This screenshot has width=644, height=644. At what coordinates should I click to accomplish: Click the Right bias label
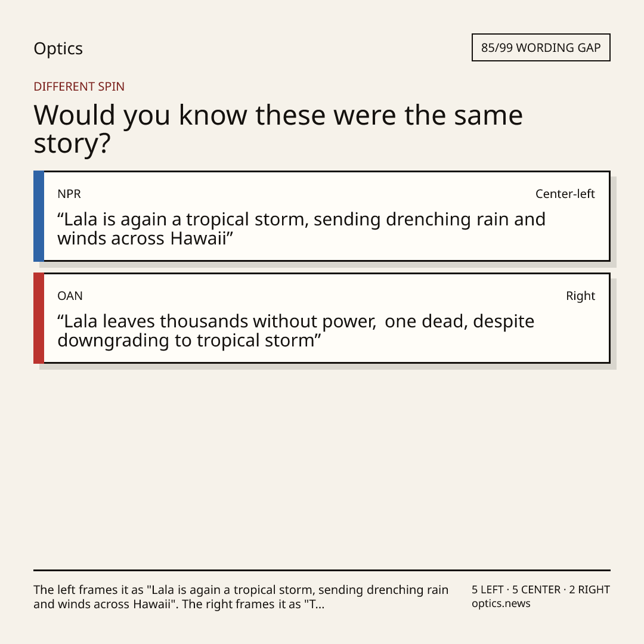(x=580, y=296)
